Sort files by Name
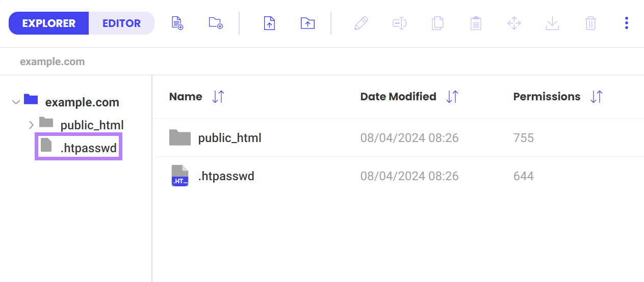The width and height of the screenshot is (644, 282). pos(218,97)
